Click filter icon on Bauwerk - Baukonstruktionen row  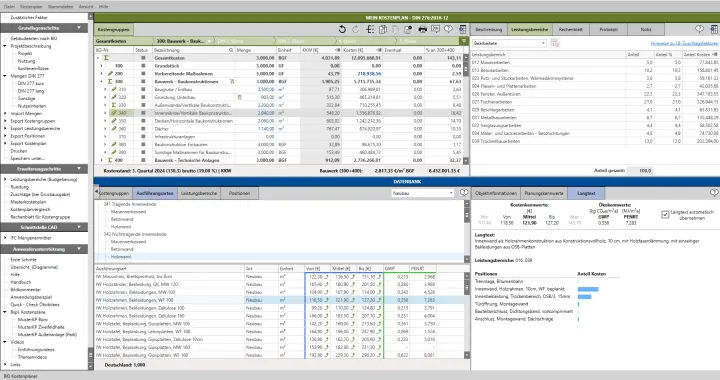[232, 81]
